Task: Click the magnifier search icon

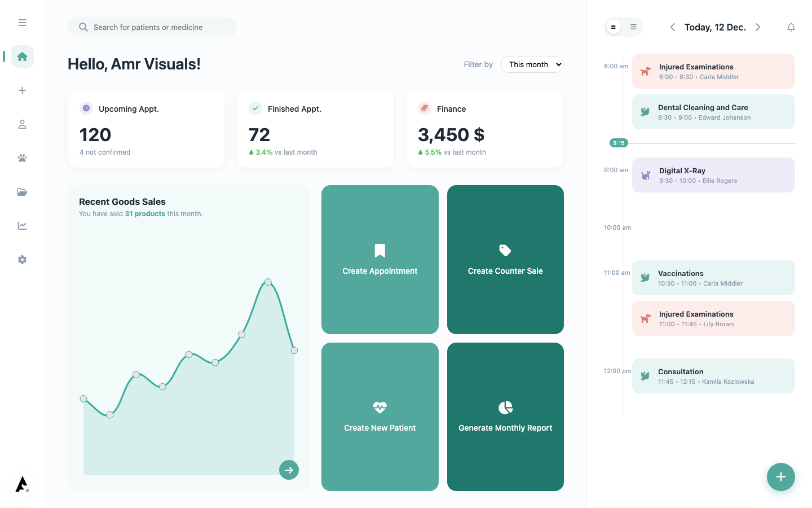Action: [83, 27]
